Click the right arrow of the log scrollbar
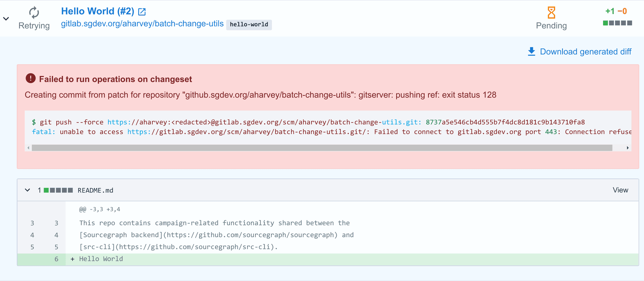 tap(628, 148)
